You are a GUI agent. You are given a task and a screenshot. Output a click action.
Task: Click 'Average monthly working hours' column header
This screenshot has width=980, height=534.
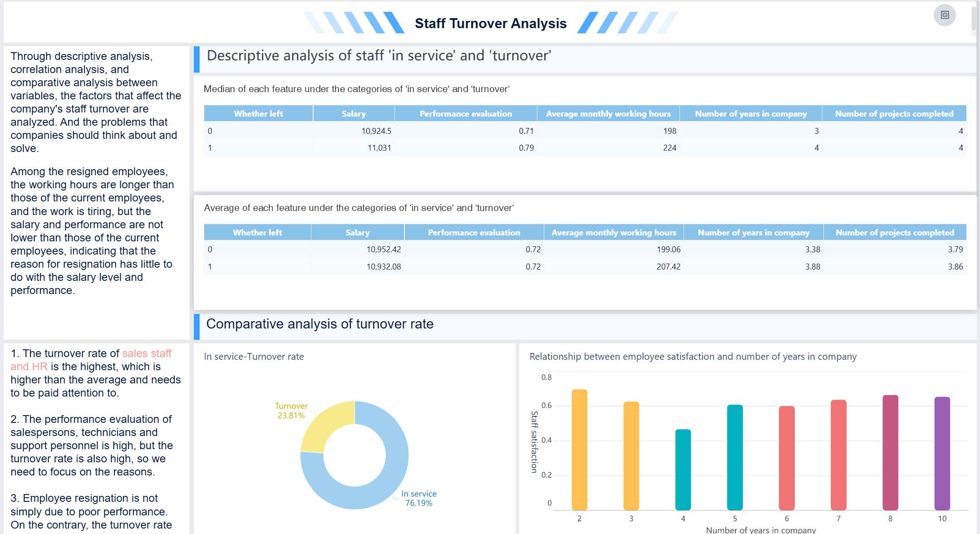pos(609,114)
